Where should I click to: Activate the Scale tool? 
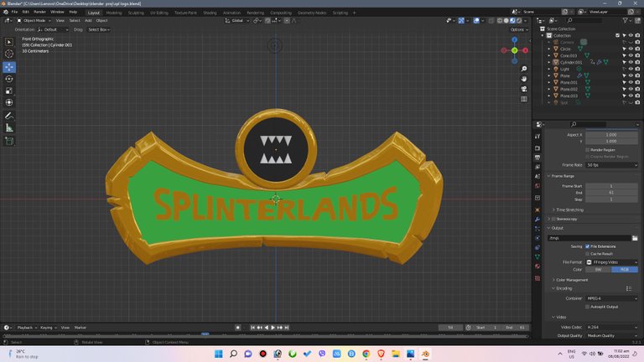pos(9,90)
